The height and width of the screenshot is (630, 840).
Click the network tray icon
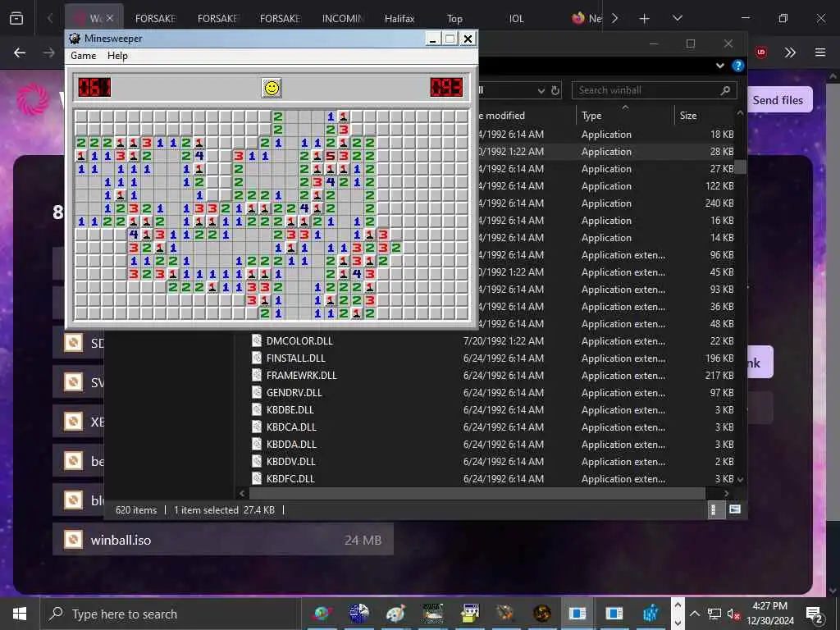[714, 614]
